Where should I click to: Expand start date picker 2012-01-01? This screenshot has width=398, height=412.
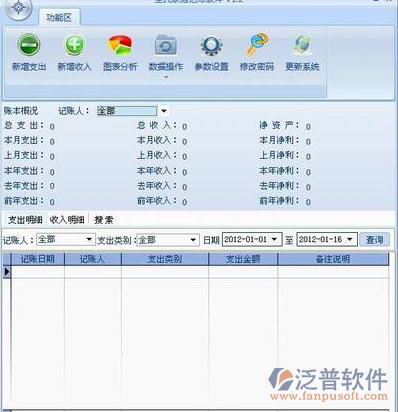click(x=274, y=239)
